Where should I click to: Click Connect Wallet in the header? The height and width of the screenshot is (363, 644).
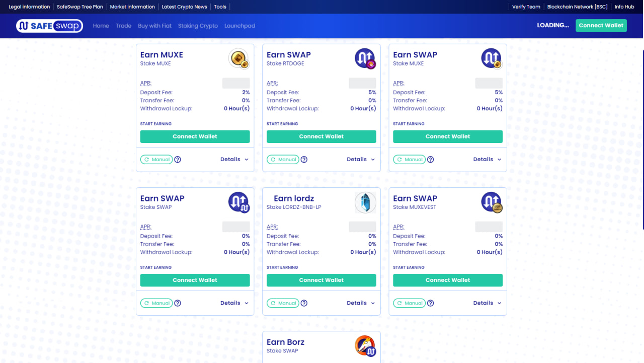tap(601, 25)
